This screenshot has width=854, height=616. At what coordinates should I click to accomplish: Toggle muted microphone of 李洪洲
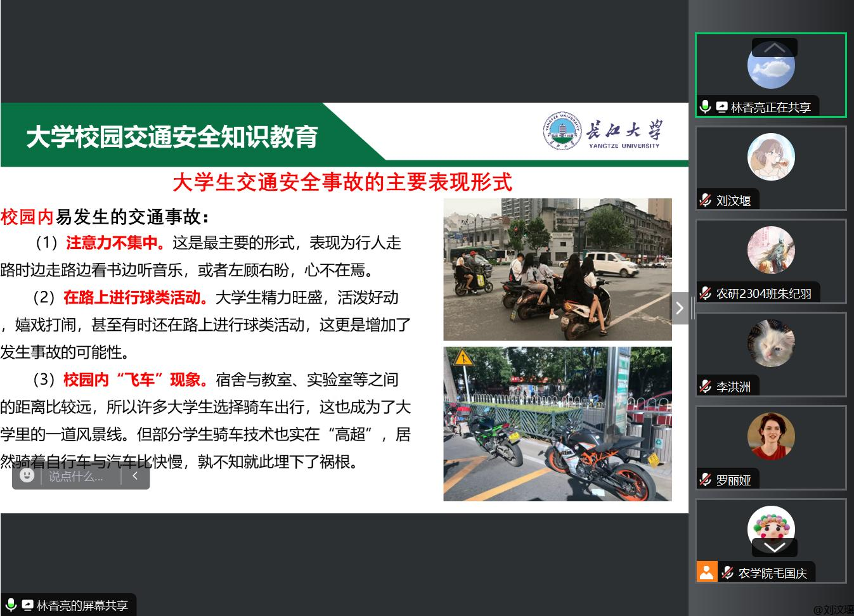point(706,387)
